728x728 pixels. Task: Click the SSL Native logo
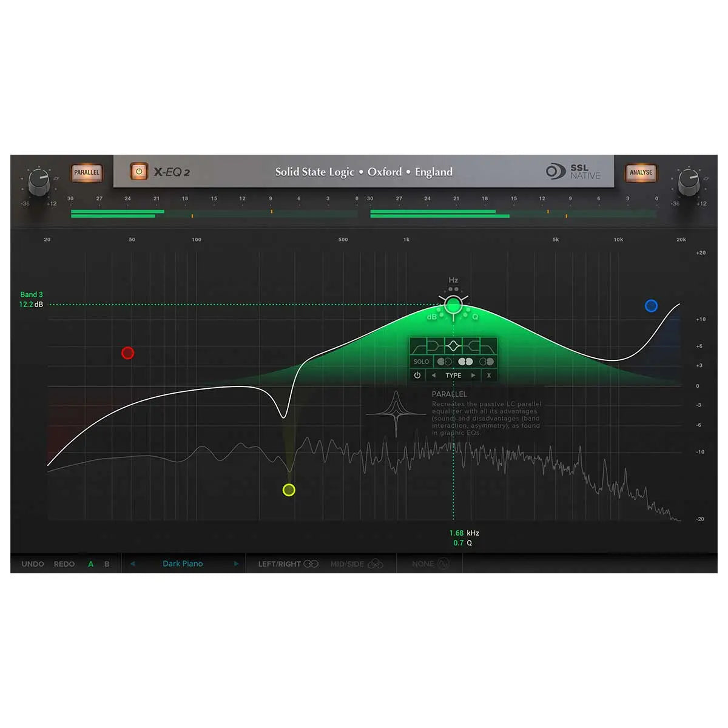pos(572,172)
